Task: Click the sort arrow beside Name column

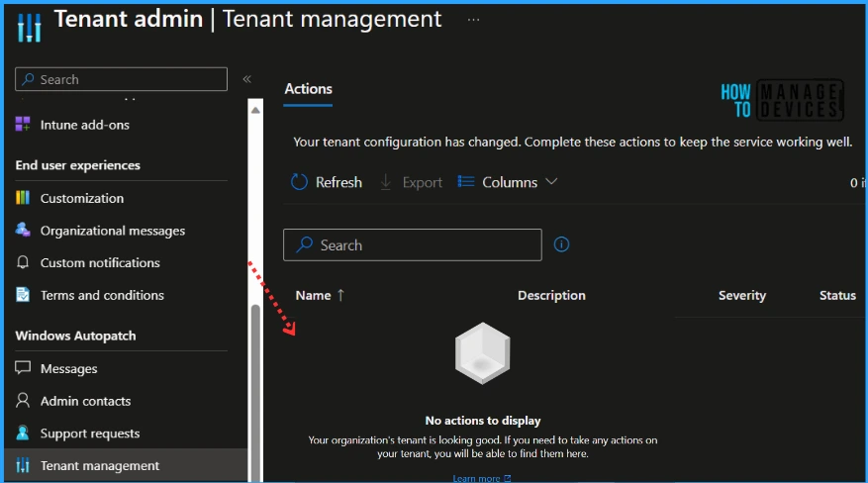Action: pyautogui.click(x=341, y=296)
